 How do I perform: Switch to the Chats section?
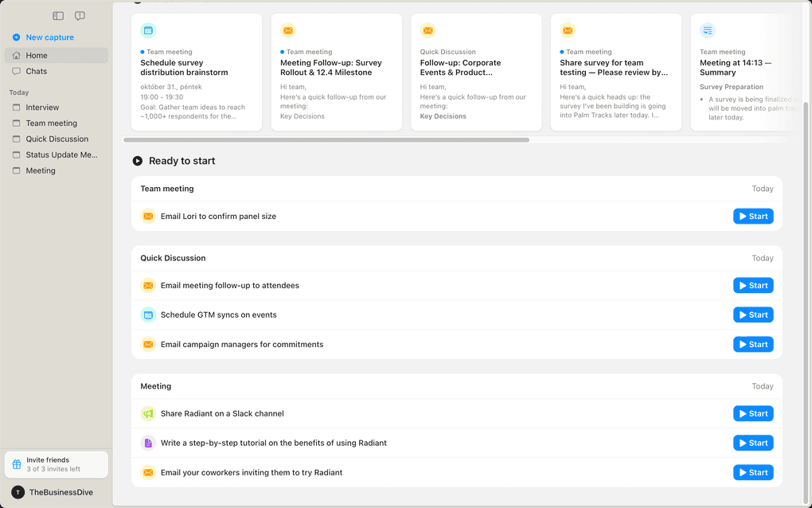coord(36,71)
